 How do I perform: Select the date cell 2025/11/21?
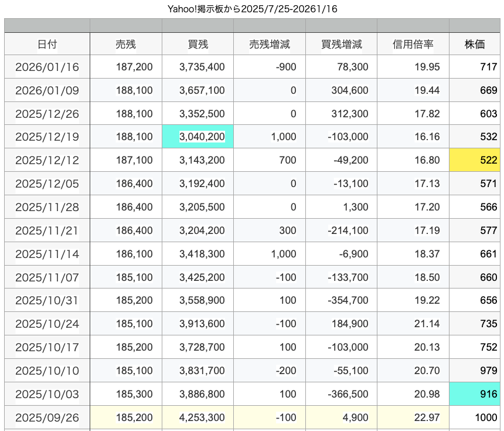(x=47, y=230)
